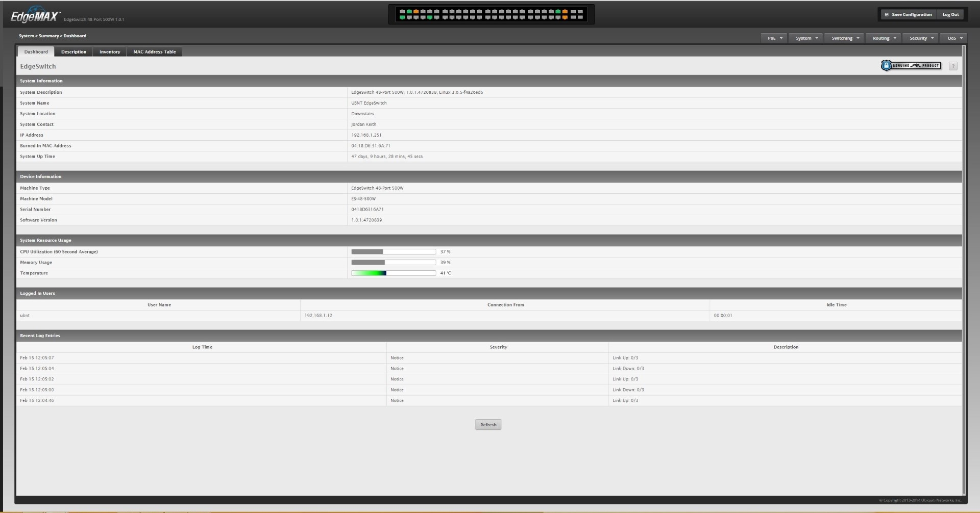
Task: Click the Severity column header
Action: coord(499,347)
